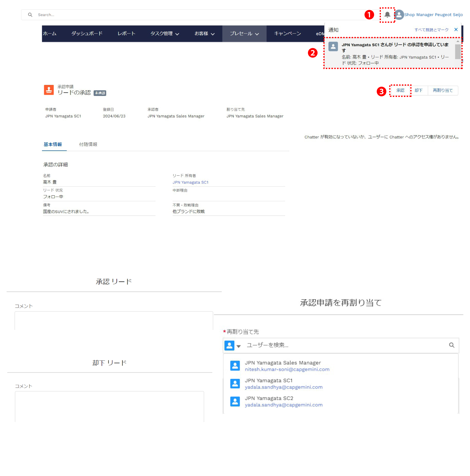
Task: Open the プレセール dropdown chevron
Action: point(257,34)
